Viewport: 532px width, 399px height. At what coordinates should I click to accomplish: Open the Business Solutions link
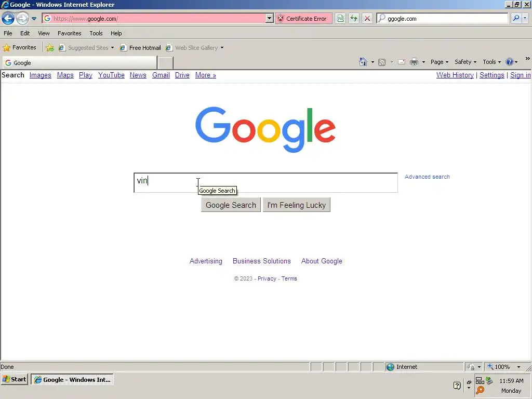click(262, 261)
